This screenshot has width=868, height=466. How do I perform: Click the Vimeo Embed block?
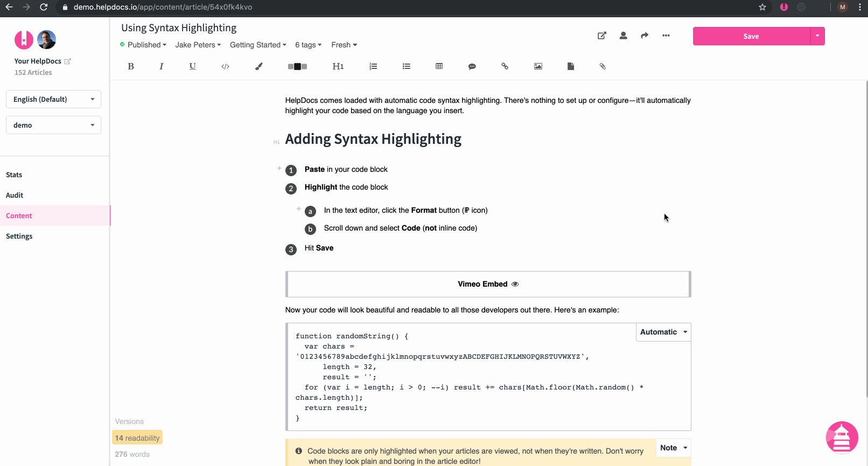tap(488, 284)
